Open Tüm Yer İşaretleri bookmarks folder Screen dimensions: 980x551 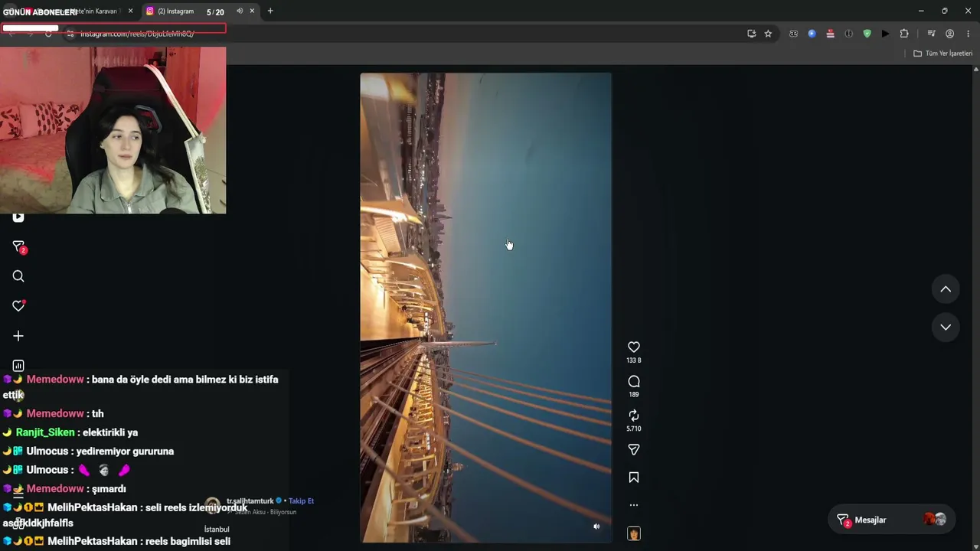pos(942,54)
